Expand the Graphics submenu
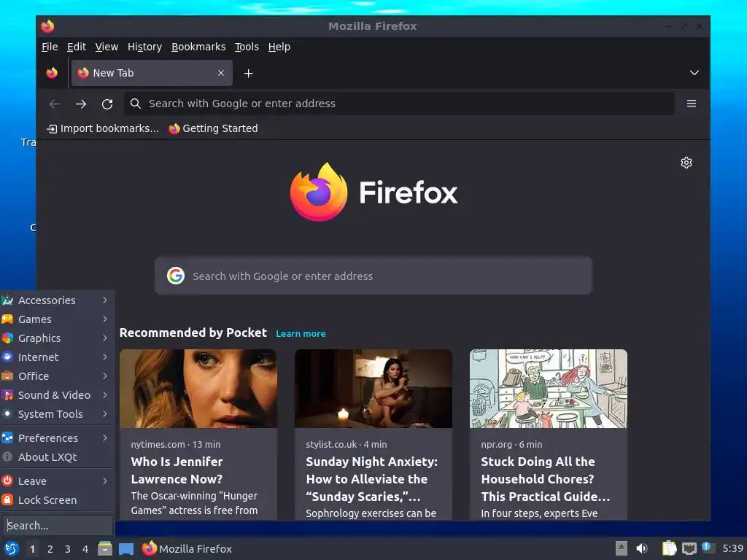747x560 pixels. point(57,338)
